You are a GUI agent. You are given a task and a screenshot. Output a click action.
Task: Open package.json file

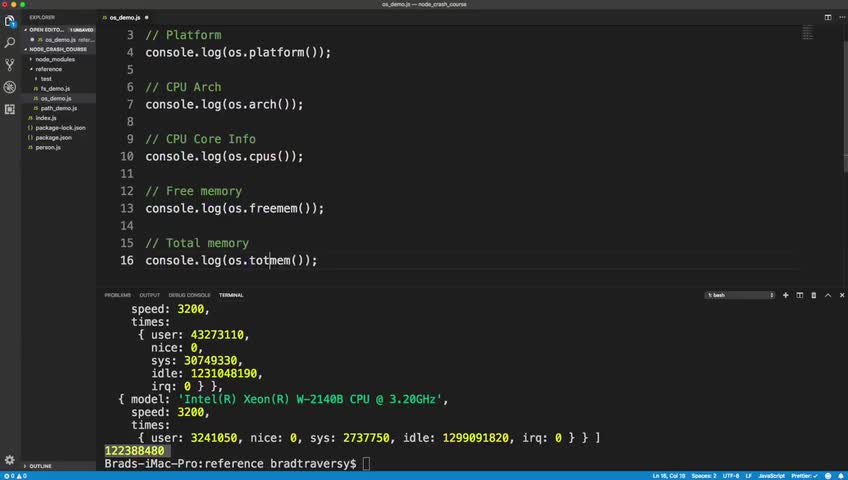tap(54, 138)
